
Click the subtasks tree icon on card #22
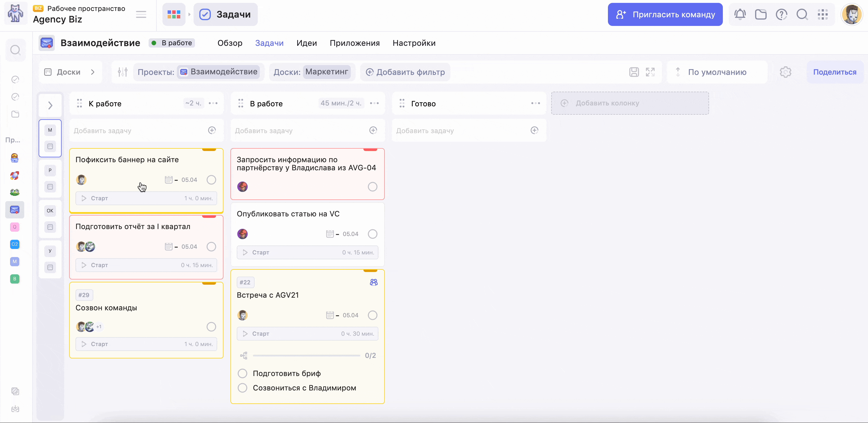tap(244, 356)
